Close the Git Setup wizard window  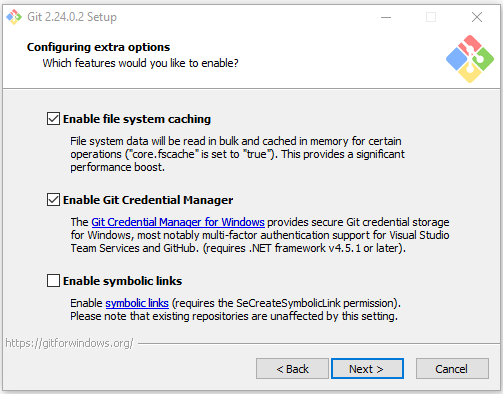point(477,17)
